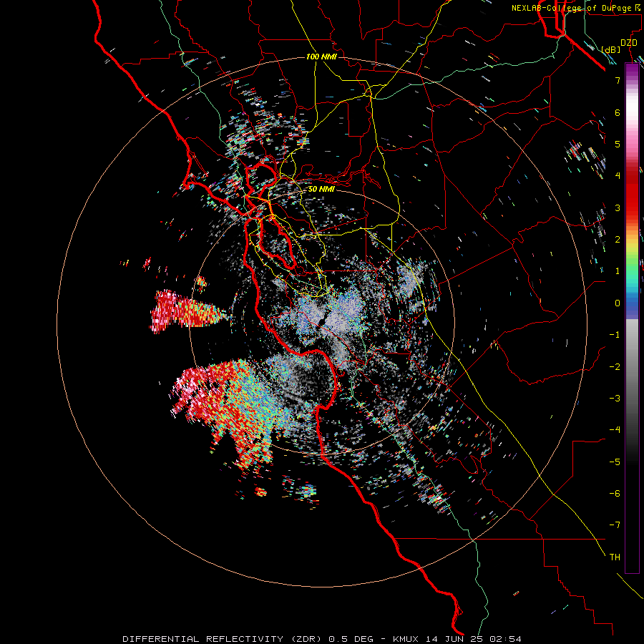Click the red band of the color bar

pos(632,193)
